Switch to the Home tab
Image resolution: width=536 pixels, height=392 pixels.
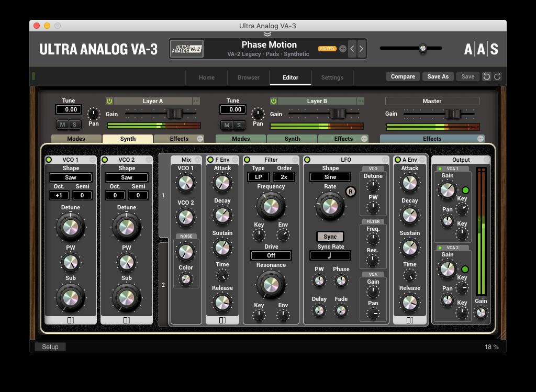[207, 77]
